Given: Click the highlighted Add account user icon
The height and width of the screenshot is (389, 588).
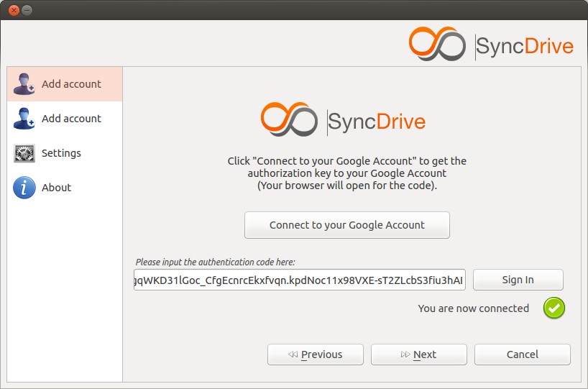Looking at the screenshot, I should pyautogui.click(x=24, y=84).
